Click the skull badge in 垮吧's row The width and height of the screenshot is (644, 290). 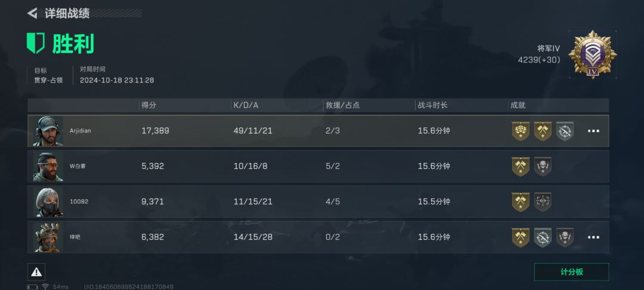565,237
